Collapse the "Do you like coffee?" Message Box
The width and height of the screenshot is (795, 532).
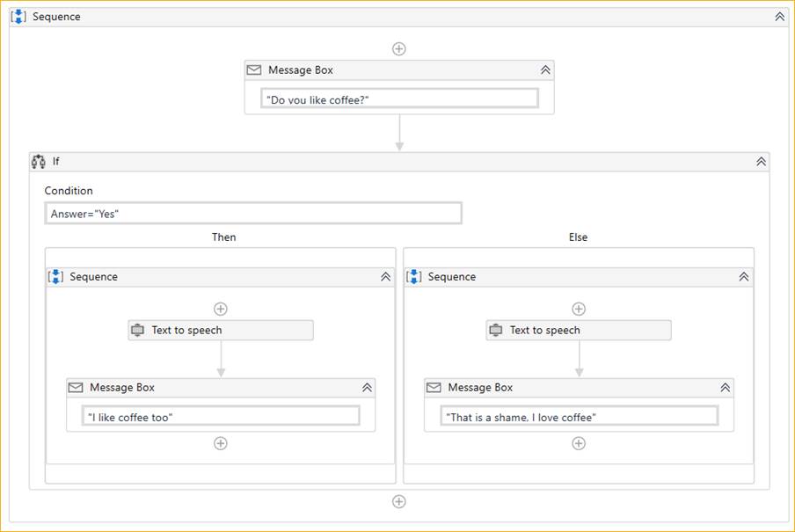tap(545, 70)
